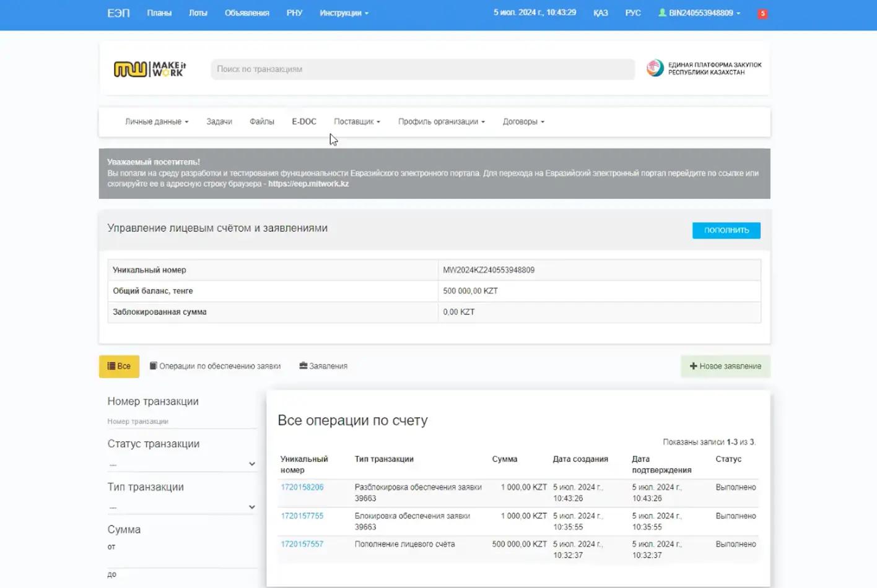Select the Все tab
Image resolution: width=877 pixels, height=588 pixels.
tap(119, 366)
